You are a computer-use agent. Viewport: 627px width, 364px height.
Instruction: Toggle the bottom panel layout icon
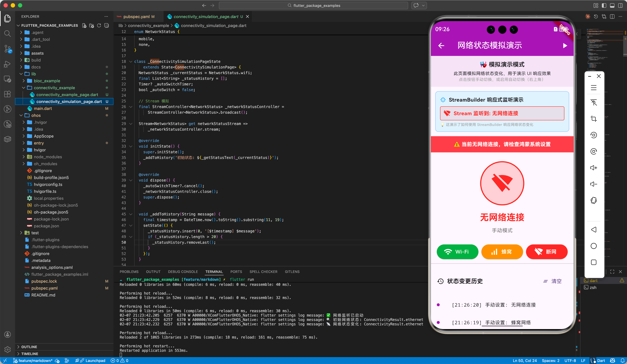coord(612,5)
